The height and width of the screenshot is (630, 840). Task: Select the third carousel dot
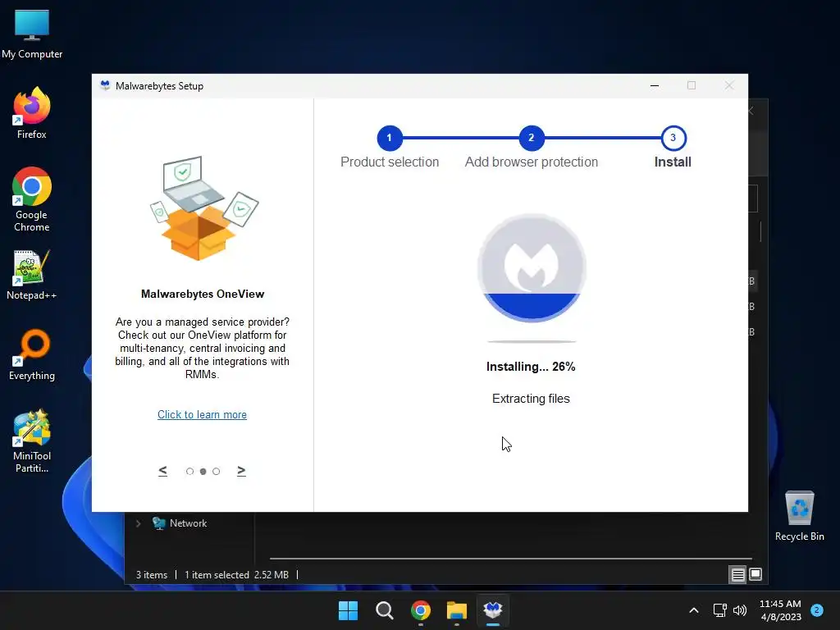click(x=216, y=472)
